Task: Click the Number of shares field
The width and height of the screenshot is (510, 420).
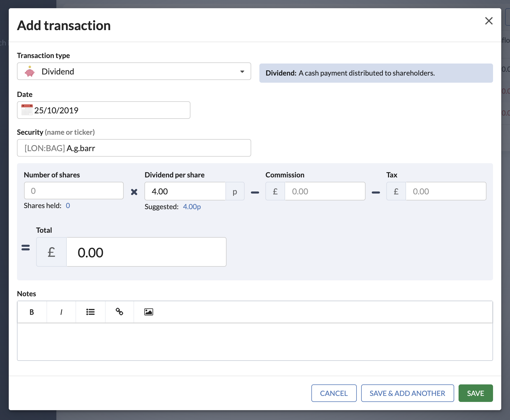Action: [x=74, y=191]
